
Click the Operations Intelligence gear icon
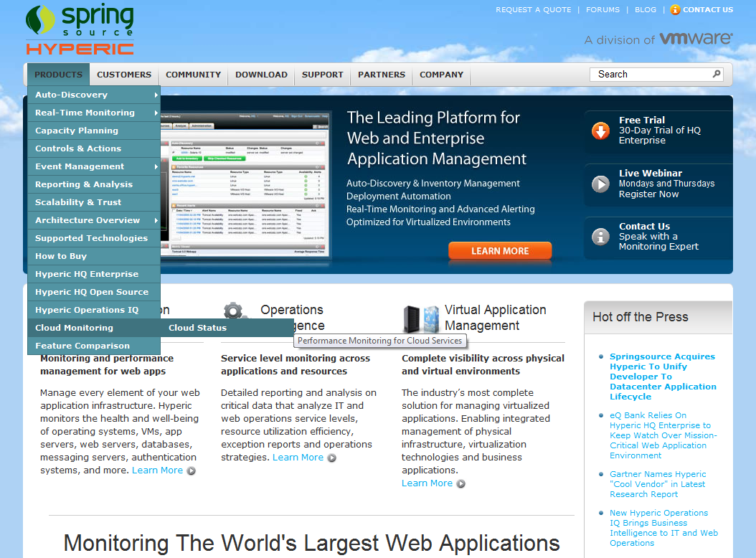click(235, 311)
